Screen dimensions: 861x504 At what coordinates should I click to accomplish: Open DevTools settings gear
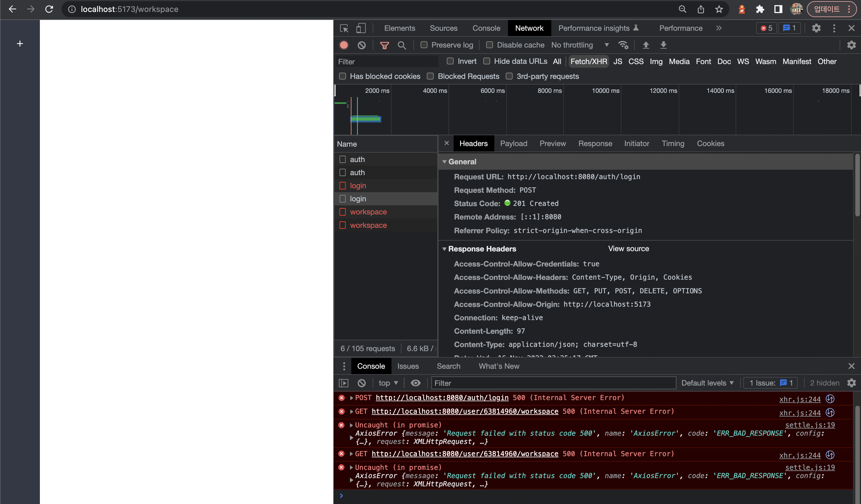(x=816, y=28)
